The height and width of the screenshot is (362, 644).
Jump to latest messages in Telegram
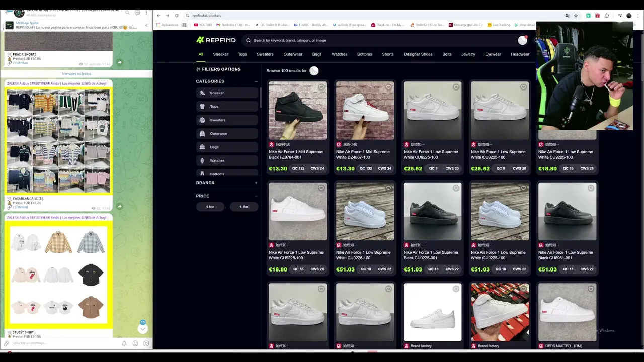[x=143, y=329]
